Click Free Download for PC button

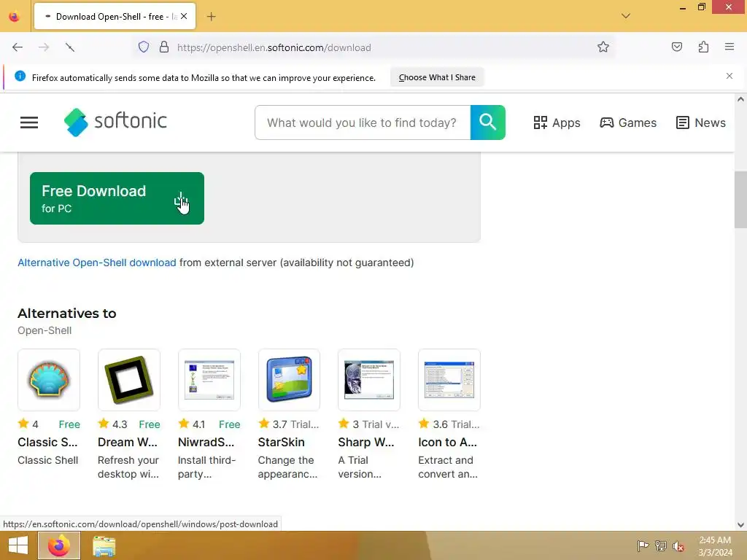[117, 198]
